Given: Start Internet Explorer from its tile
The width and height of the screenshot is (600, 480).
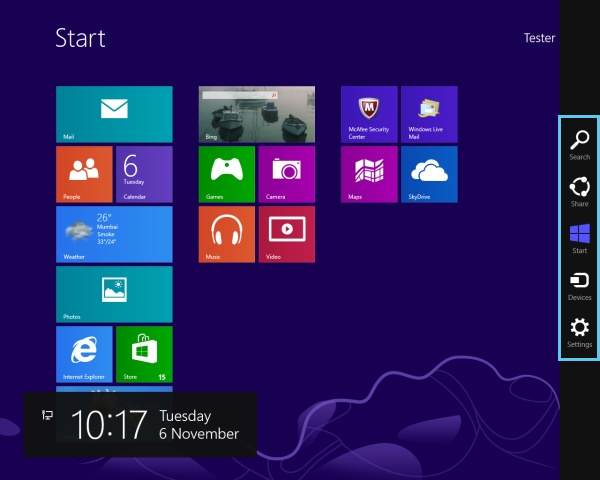Looking at the screenshot, I should pos(84,354).
